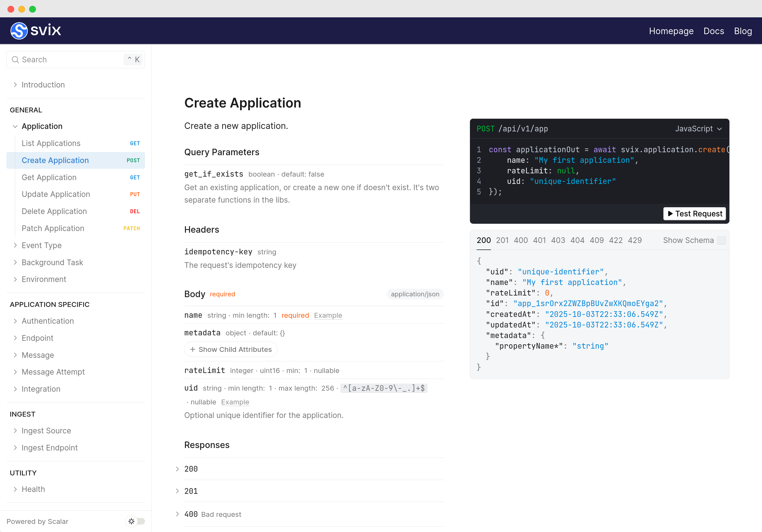The width and height of the screenshot is (762, 532).
Task: Click the Svix logo icon
Action: pyautogui.click(x=19, y=31)
